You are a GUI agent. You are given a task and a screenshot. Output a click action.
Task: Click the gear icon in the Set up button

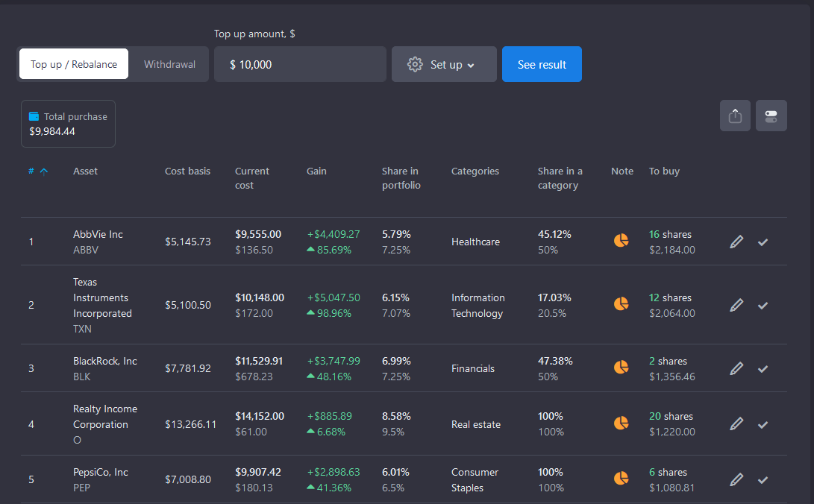[415, 64]
